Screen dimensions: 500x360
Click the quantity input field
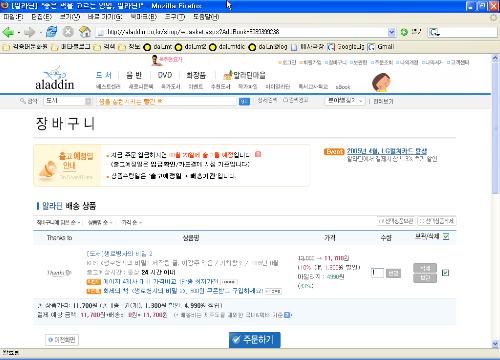[x=377, y=273]
